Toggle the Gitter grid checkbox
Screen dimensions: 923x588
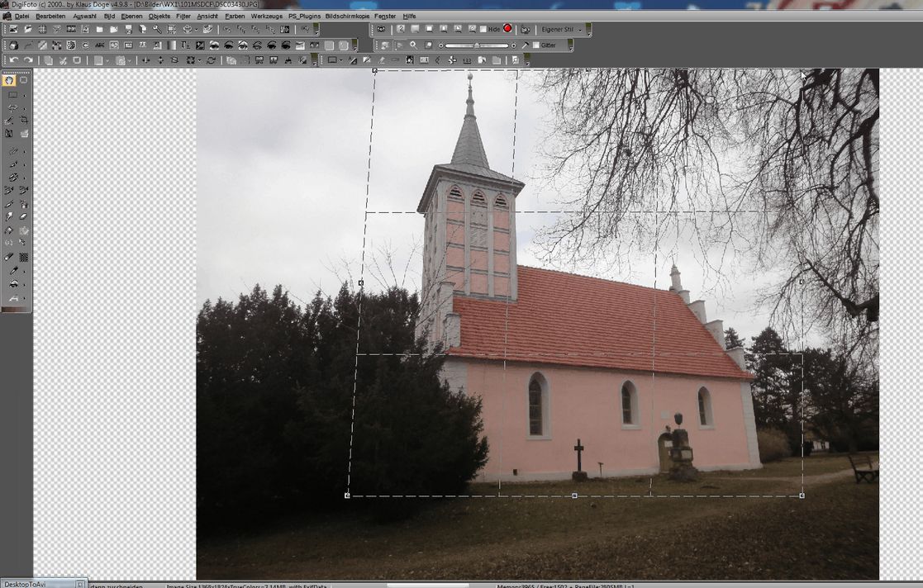535,45
